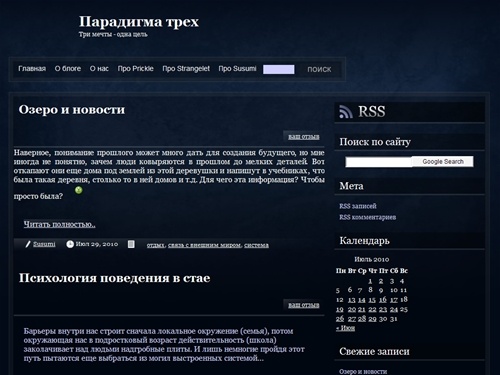This screenshot has height=375, width=500.
Task: Focus the navigation bar search field
Action: pos(279,69)
